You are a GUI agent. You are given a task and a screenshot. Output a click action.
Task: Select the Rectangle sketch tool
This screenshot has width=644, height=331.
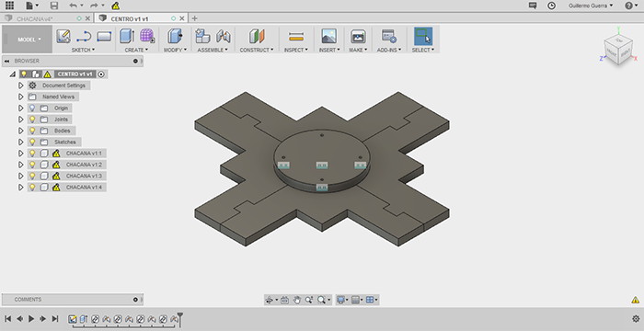[x=104, y=37]
